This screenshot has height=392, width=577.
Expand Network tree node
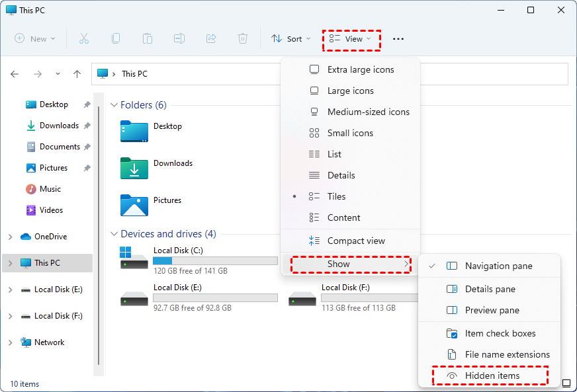pos(11,342)
